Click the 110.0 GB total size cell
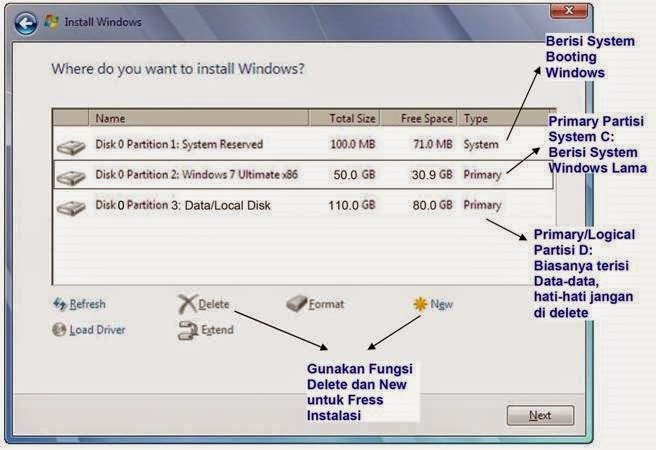Viewport: 656px width, 450px height. 352,205
